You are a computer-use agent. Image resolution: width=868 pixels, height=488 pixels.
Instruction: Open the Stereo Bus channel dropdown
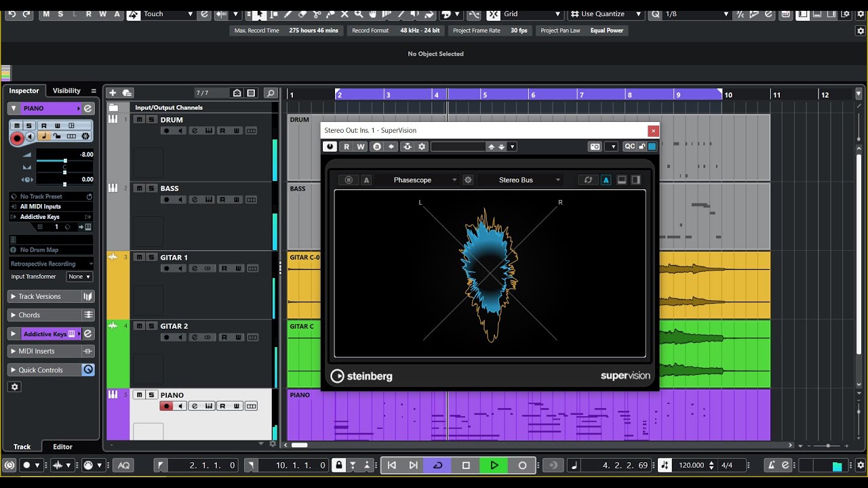point(519,180)
